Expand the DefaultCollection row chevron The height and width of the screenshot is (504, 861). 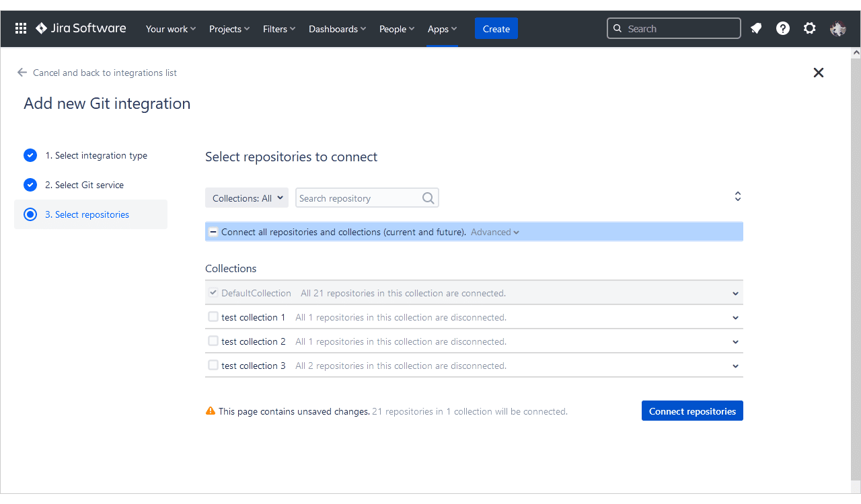(735, 294)
